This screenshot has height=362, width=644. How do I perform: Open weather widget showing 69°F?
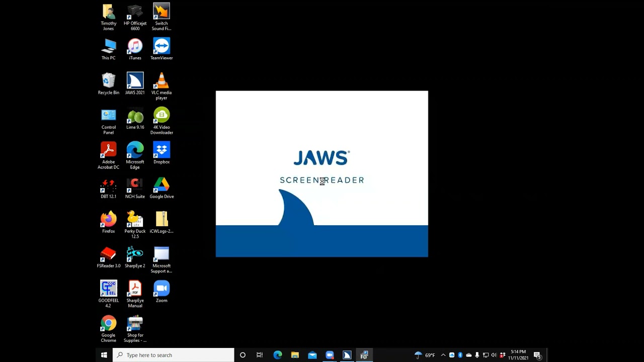point(425,355)
